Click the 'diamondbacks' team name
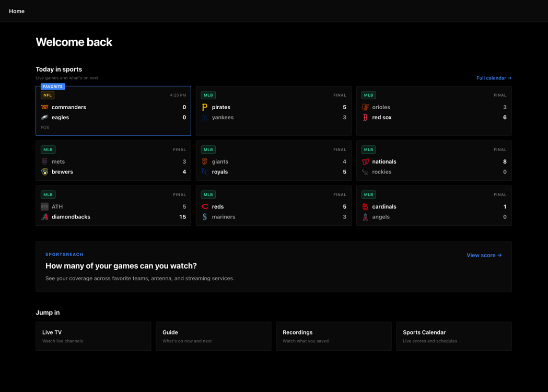Image resolution: width=548 pixels, height=392 pixels. point(71,217)
